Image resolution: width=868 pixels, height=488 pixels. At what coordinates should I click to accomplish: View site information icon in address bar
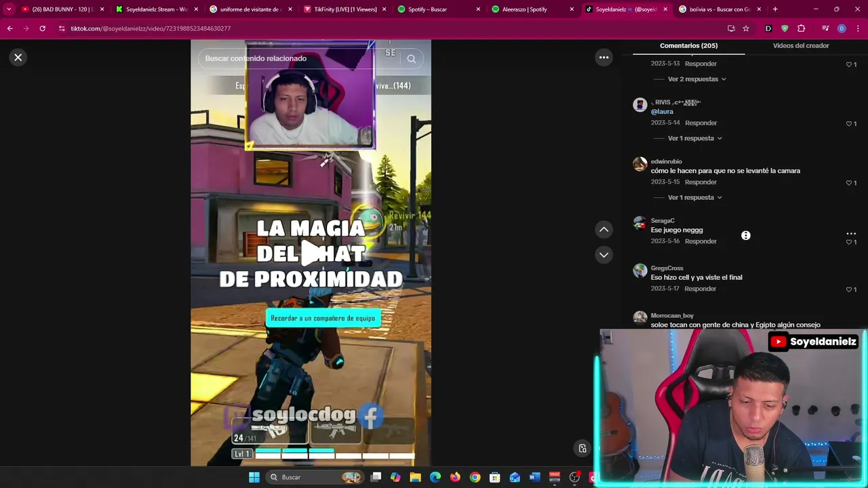point(62,28)
